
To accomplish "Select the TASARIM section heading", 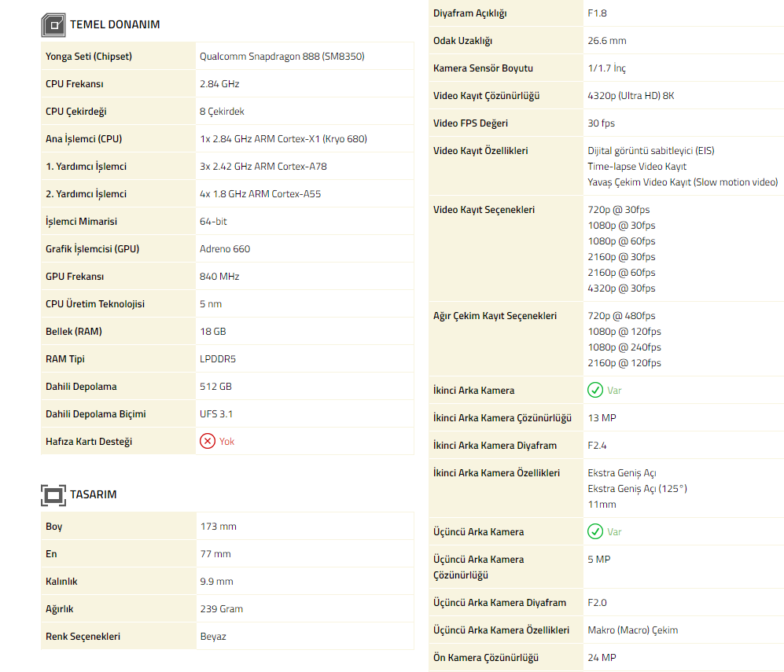I will point(94,494).
